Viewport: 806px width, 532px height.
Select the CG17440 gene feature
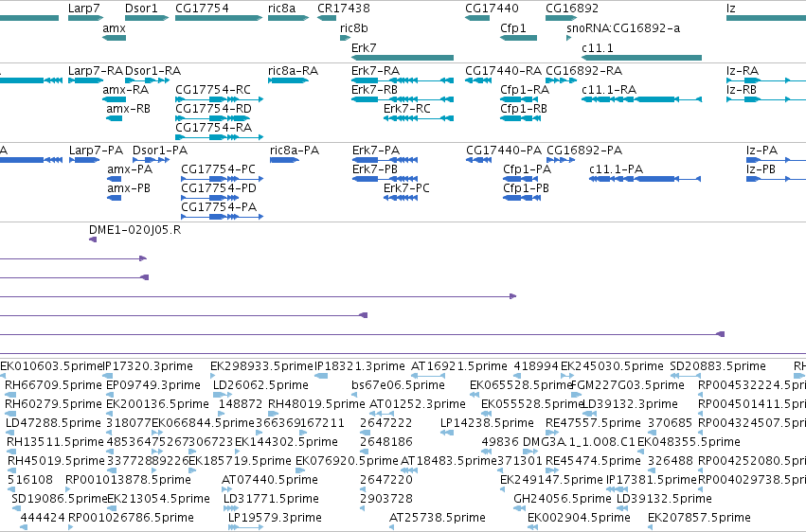[x=477, y=18]
